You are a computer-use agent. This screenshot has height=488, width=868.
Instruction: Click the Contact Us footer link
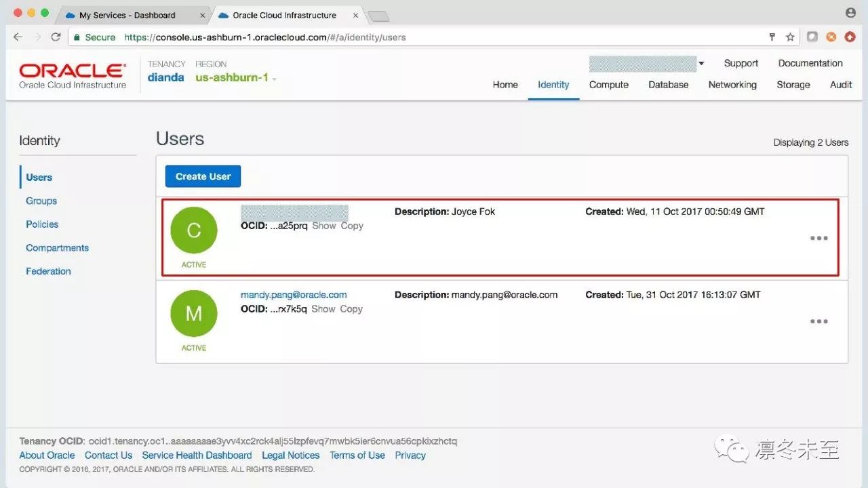pos(108,455)
